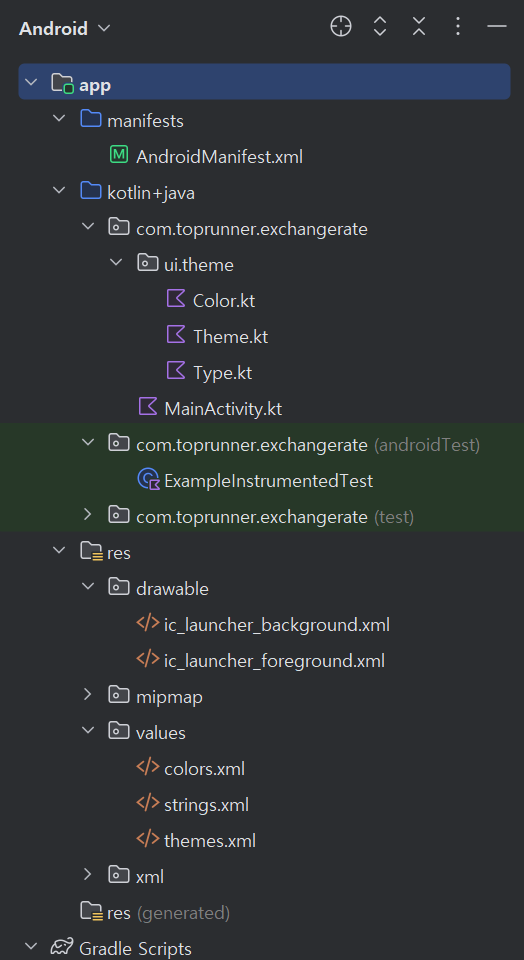Click the res resource folder icon
The image size is (524, 960).
[x=91, y=552]
